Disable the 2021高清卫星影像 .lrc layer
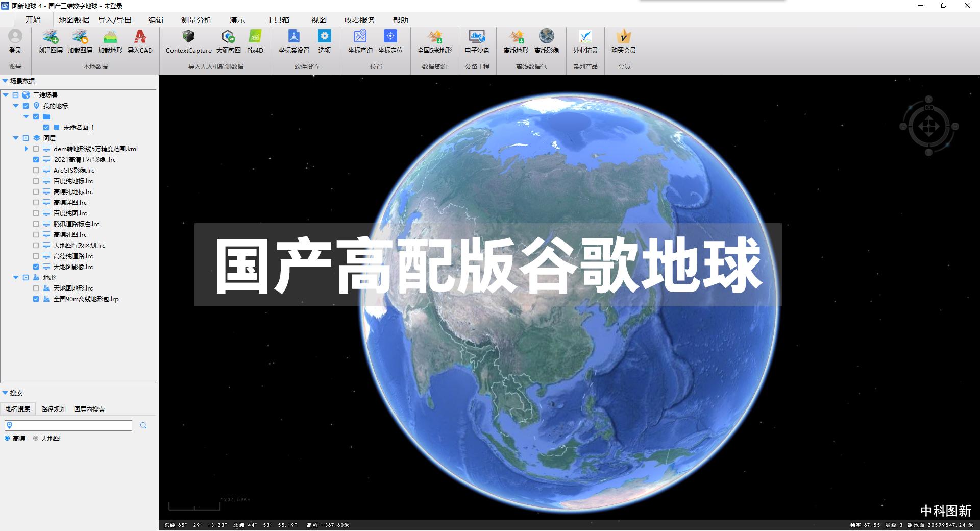This screenshot has width=980, height=531. 36,159
